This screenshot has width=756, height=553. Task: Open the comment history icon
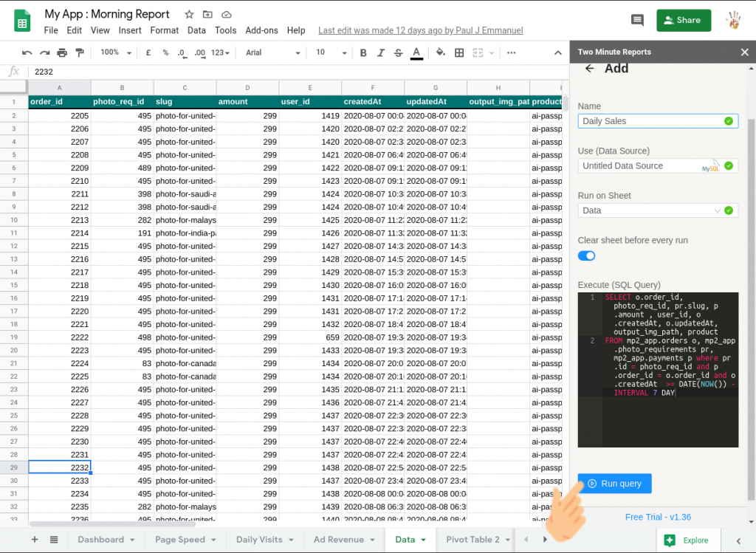pyautogui.click(x=637, y=20)
